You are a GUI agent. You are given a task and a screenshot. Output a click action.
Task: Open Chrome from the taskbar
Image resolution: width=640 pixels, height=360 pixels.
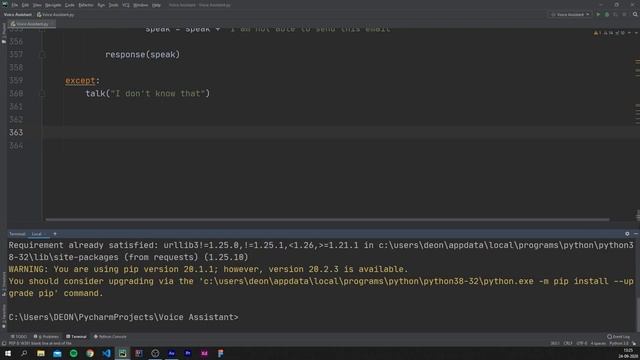[x=90, y=353]
